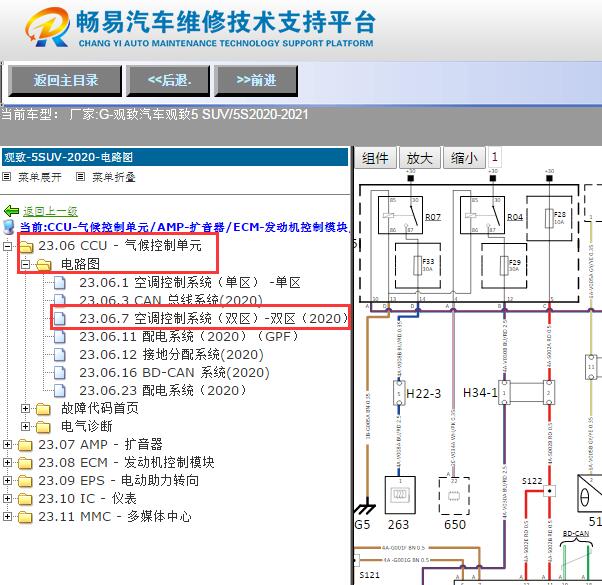Click component 650 symbol in diagram
This screenshot has width=602, height=585.
coord(455,496)
